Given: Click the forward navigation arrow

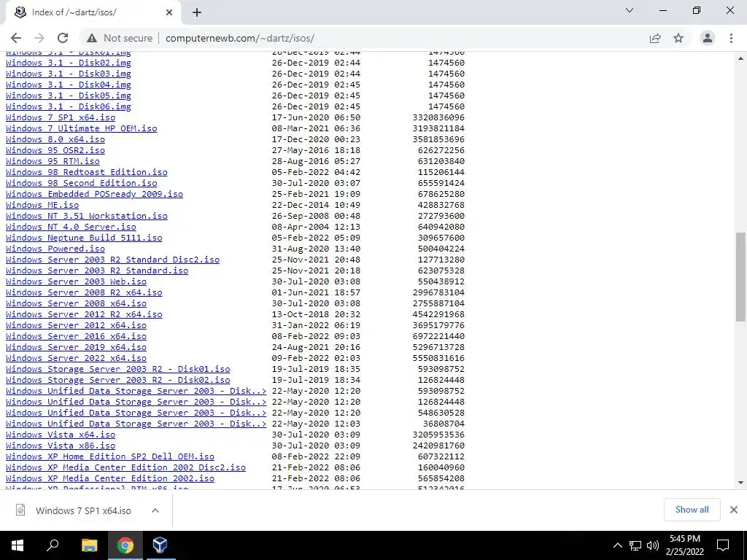Looking at the screenshot, I should click(x=39, y=38).
